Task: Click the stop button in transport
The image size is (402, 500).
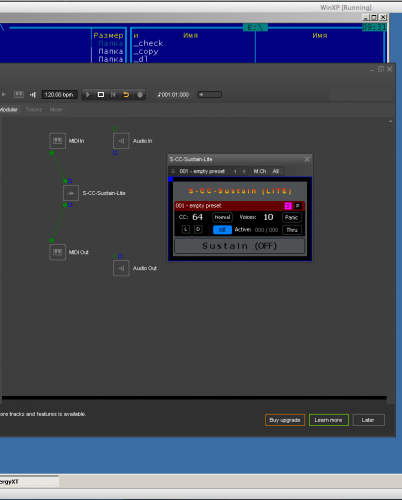Action: (x=101, y=95)
